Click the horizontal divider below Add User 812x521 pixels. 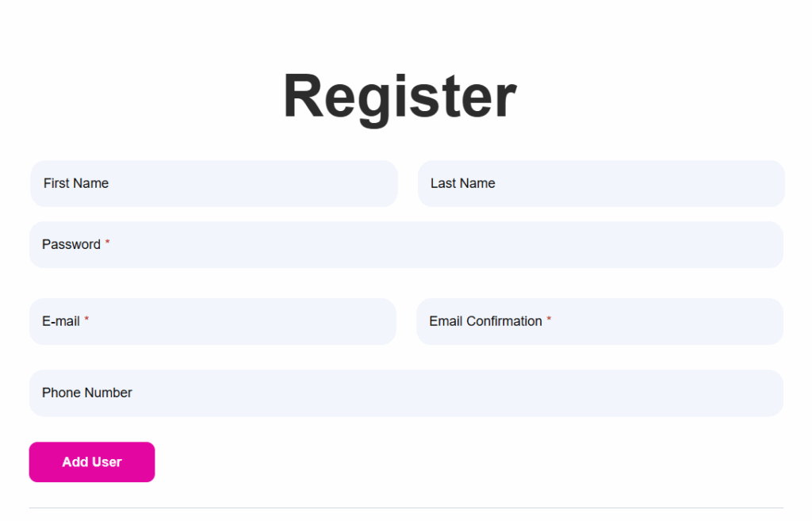click(x=406, y=508)
